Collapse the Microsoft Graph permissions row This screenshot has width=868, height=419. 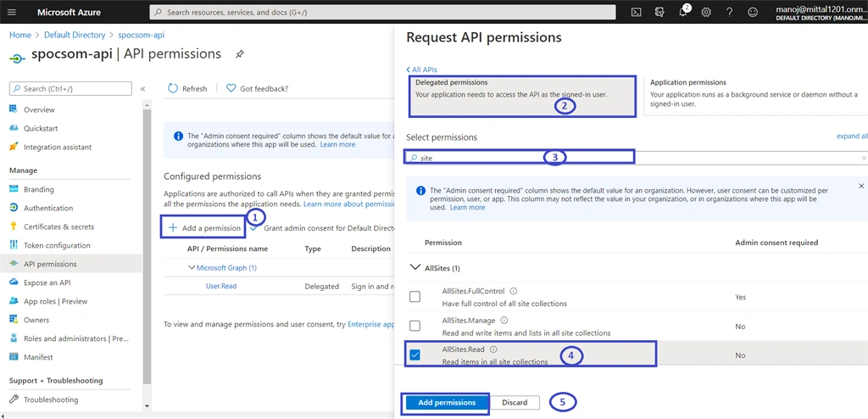point(192,268)
